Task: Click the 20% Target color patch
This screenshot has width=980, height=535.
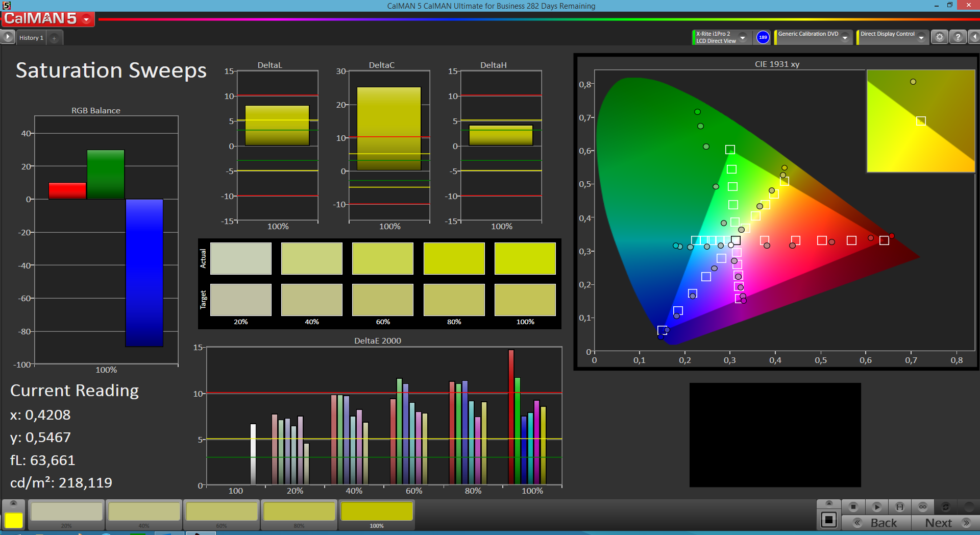Action: click(241, 300)
